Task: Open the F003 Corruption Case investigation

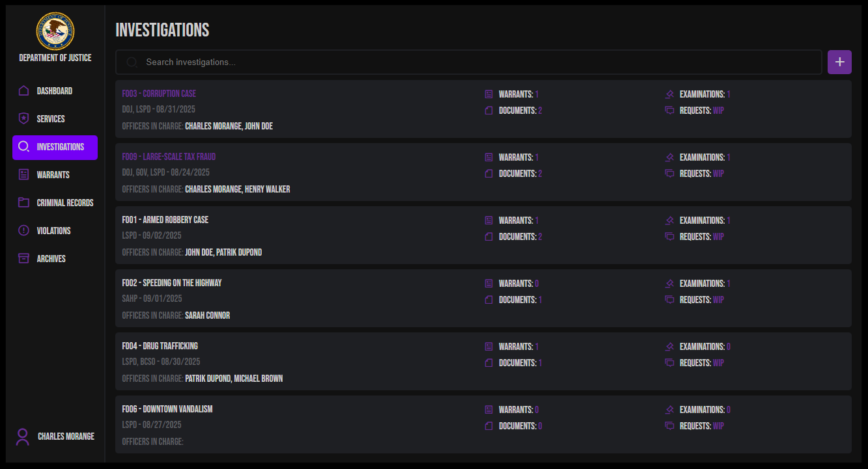Action: point(159,93)
